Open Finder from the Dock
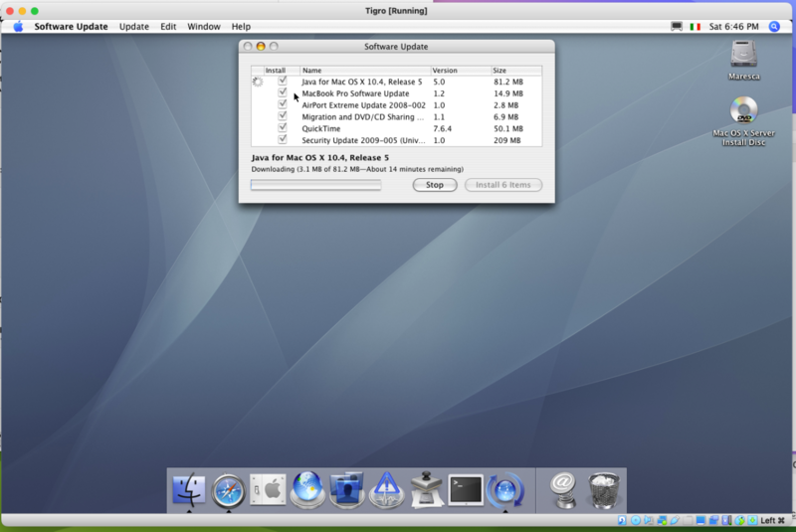 pyautogui.click(x=189, y=488)
